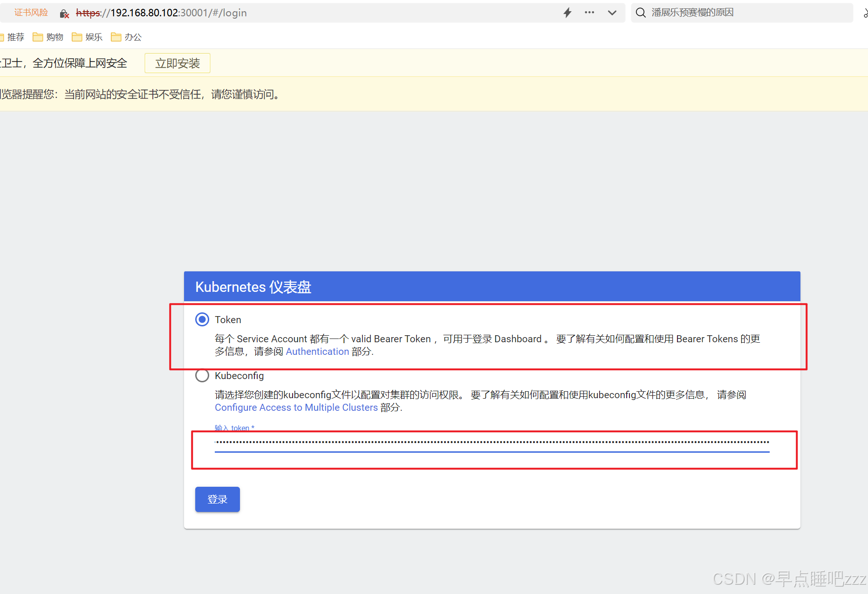Image resolution: width=868 pixels, height=594 pixels.
Task: Click the 证书风险 warning label
Action: 31,13
